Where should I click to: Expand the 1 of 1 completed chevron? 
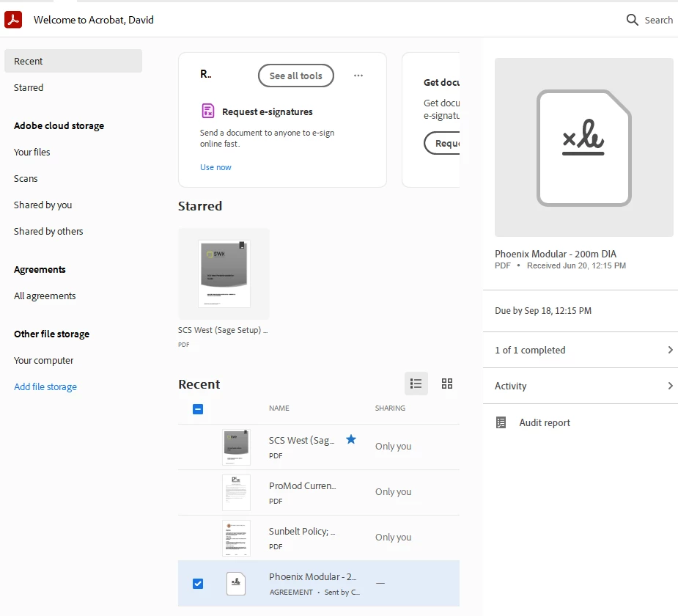tap(670, 350)
